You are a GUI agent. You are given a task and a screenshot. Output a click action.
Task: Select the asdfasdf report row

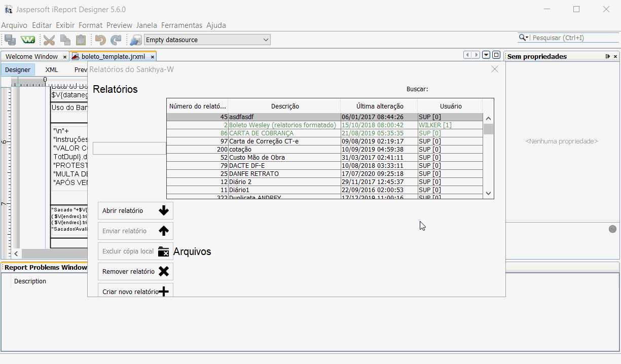click(325, 117)
